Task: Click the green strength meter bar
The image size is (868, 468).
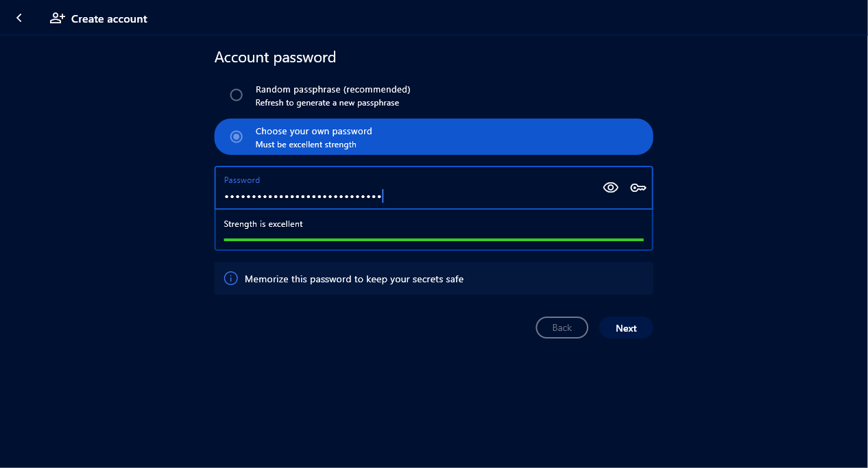Action: click(433, 240)
